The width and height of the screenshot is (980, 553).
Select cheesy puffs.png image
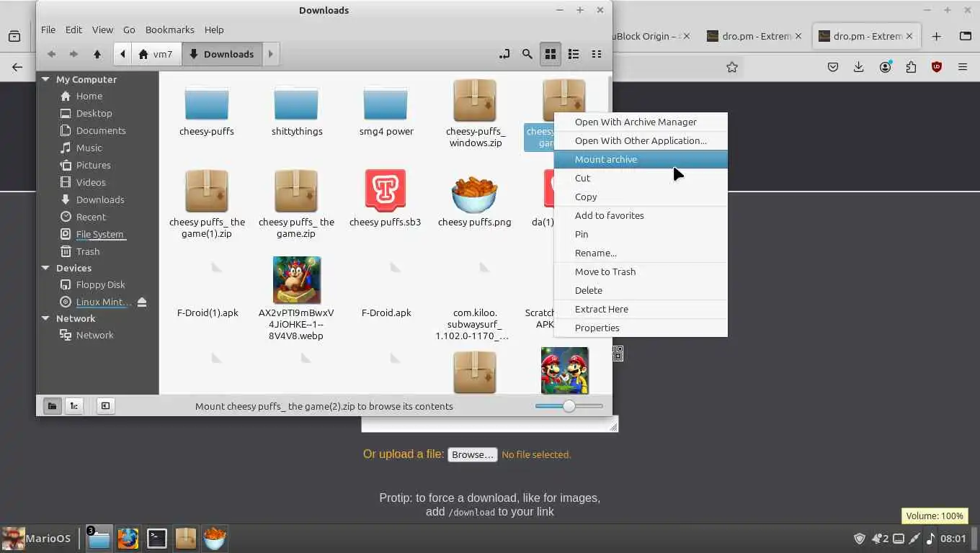tap(474, 198)
